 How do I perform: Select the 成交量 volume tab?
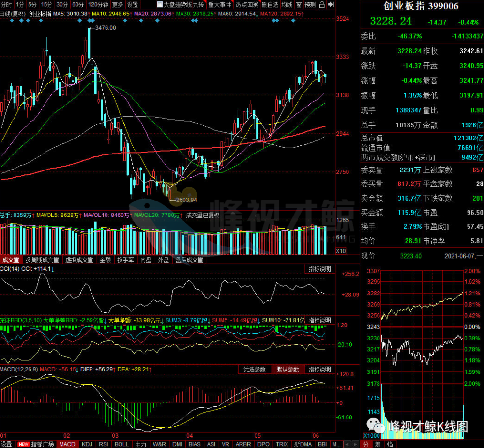pos(11,260)
